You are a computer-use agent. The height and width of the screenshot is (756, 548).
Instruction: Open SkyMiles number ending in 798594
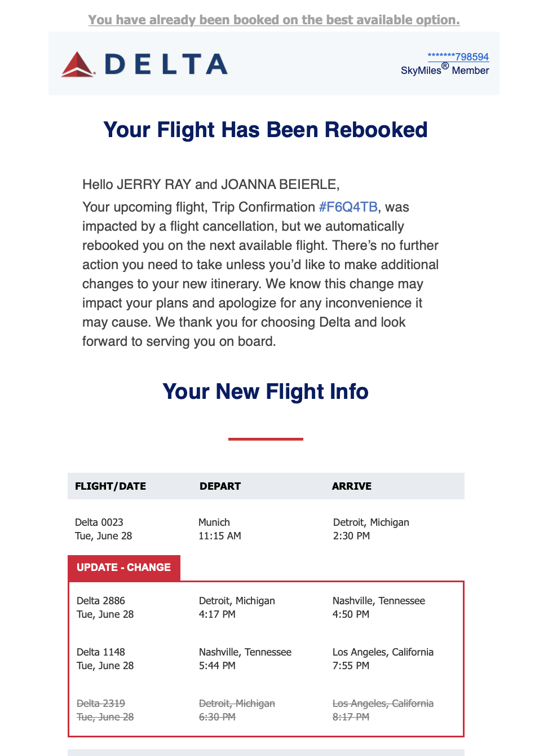(458, 56)
